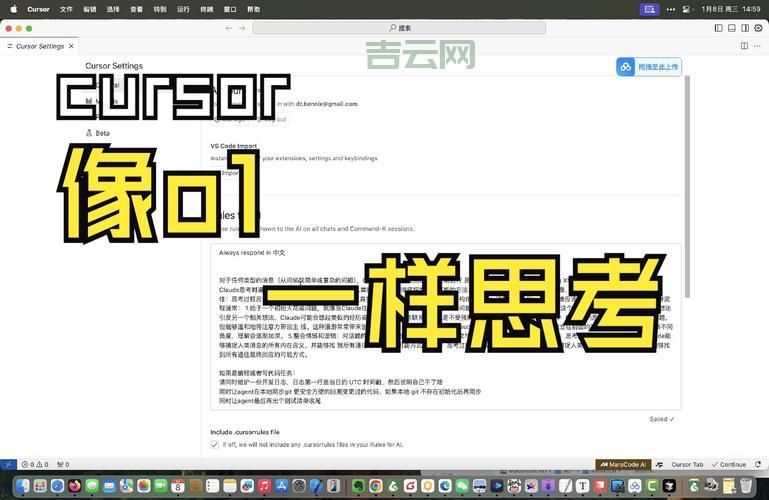Close the Cursor Settings tab

(71, 46)
